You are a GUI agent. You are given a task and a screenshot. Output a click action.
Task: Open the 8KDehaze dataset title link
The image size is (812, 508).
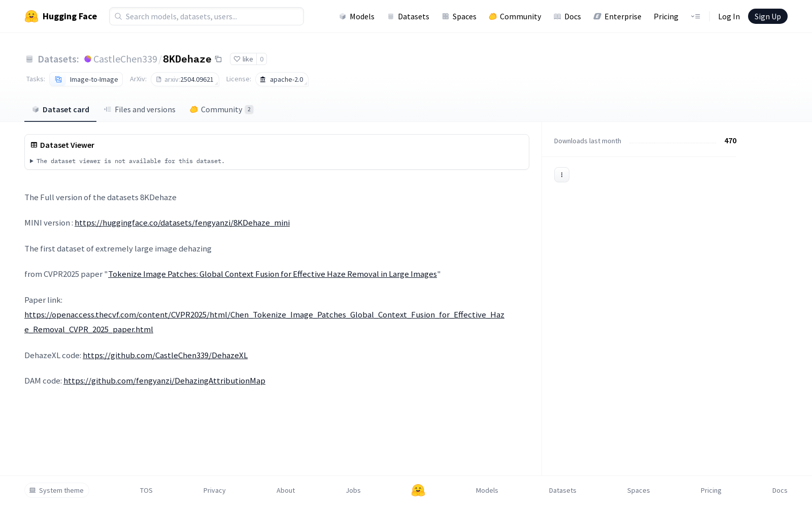click(x=187, y=59)
